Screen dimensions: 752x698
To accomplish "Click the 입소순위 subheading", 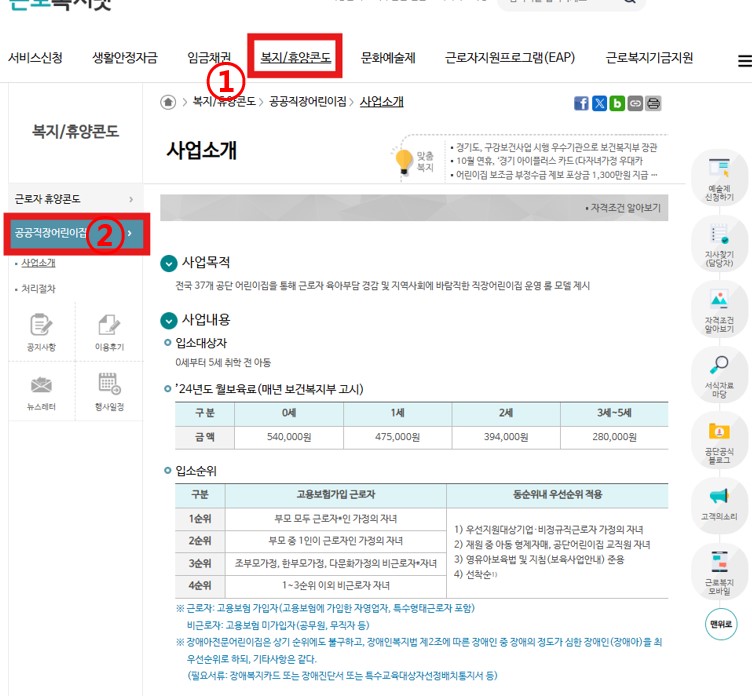I will pos(196,471).
